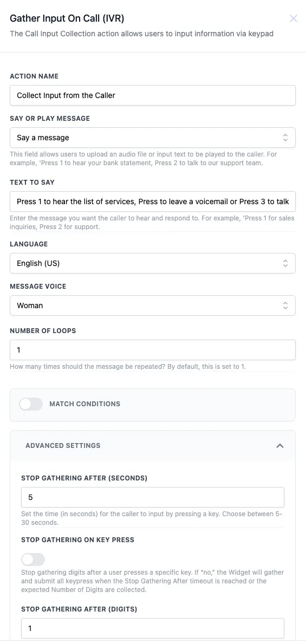Click the Message Voice dropdown arrows icon
Viewport: 306px width, 644px height.
click(285, 305)
